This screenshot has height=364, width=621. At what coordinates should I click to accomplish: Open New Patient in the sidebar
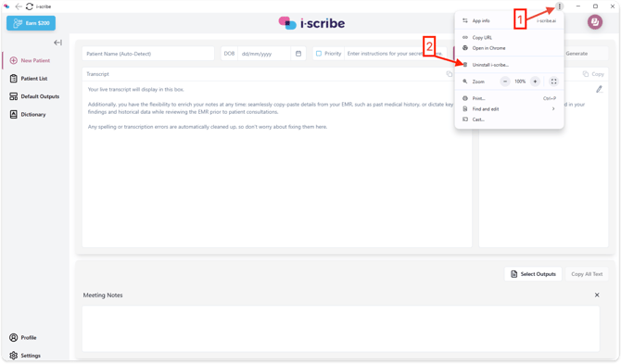[35, 60]
